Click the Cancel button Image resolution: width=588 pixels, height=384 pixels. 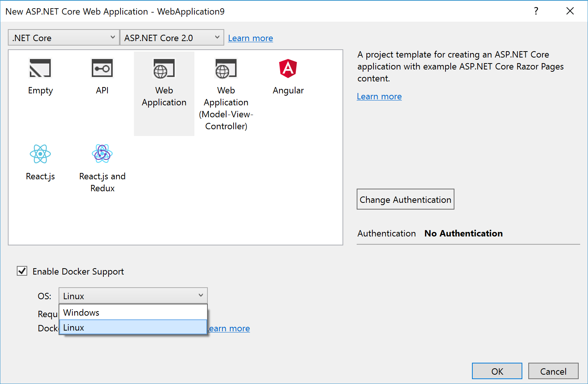tap(553, 371)
